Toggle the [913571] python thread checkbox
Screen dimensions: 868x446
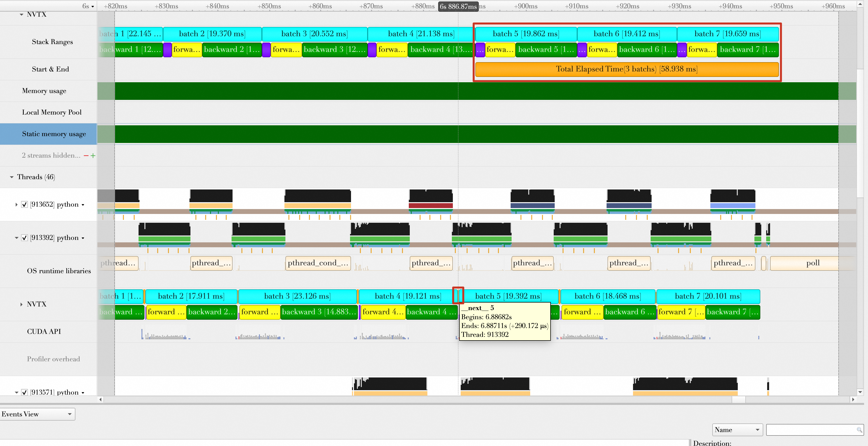(x=24, y=392)
